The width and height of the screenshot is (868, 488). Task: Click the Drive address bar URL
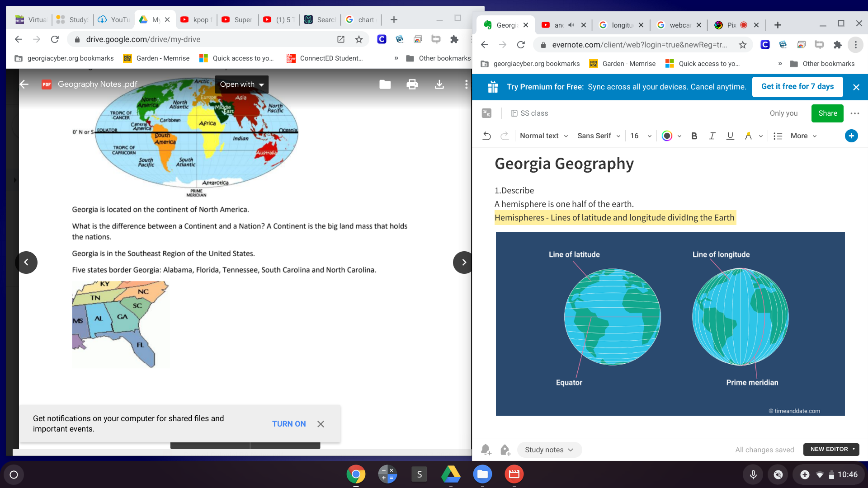[x=143, y=39]
